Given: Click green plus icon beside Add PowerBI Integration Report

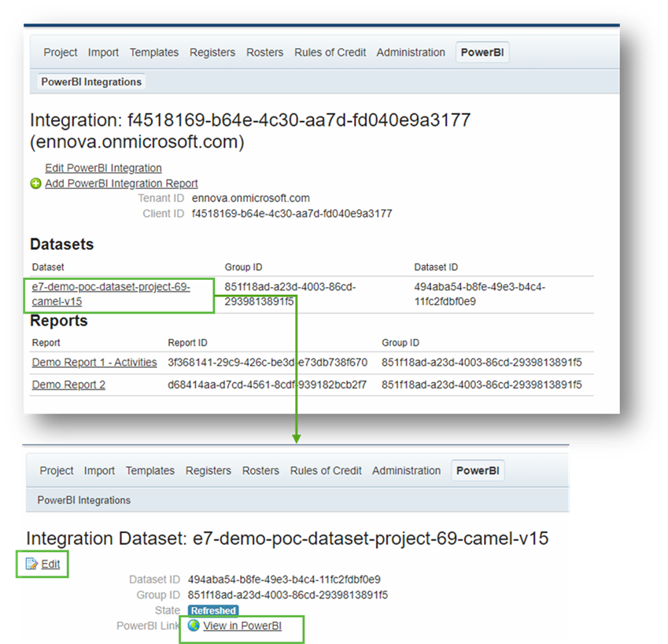Looking at the screenshot, I should click(x=35, y=183).
